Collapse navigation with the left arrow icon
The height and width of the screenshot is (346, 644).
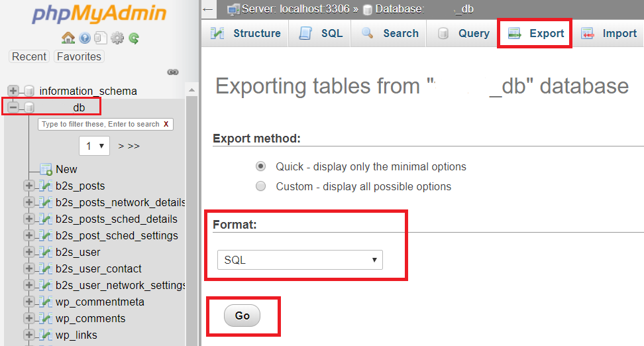[x=208, y=9]
